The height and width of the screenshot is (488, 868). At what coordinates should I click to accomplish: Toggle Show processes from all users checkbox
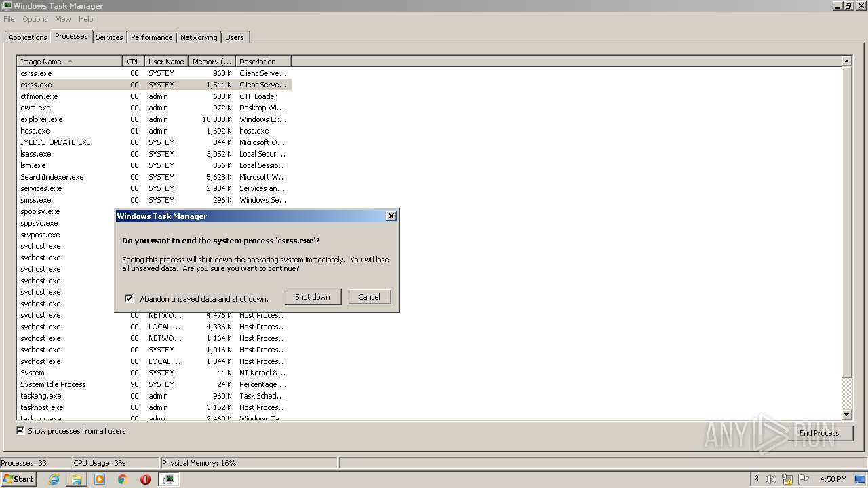click(21, 430)
